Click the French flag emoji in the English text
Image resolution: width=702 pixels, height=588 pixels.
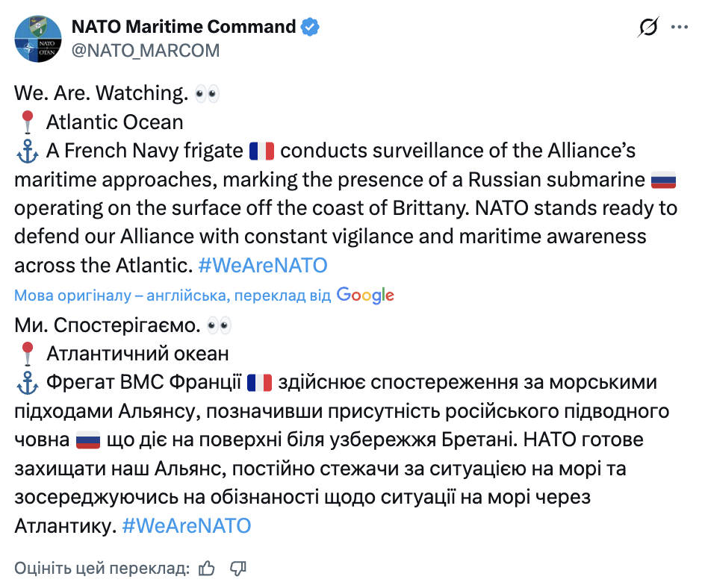262,151
